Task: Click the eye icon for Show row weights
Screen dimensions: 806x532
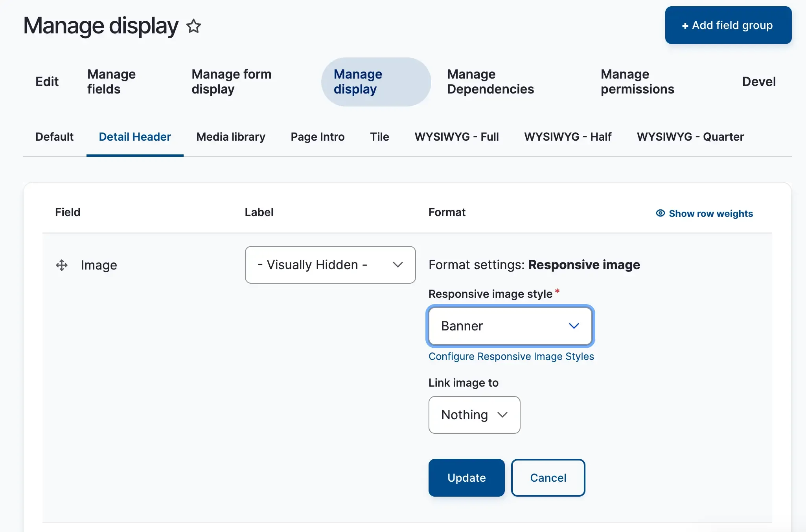Action: 660,213
